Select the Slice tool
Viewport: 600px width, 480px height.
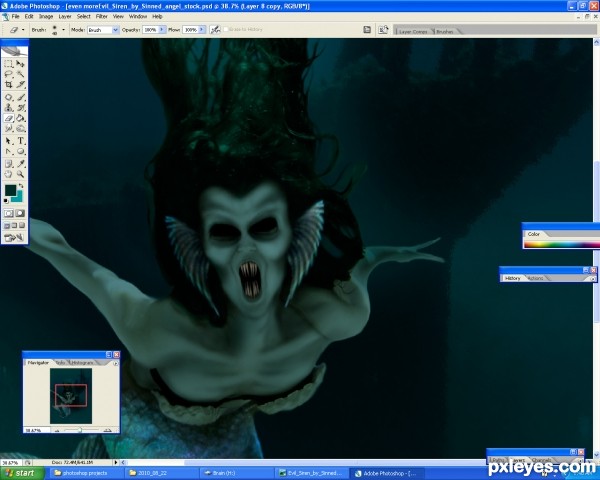(x=20, y=84)
